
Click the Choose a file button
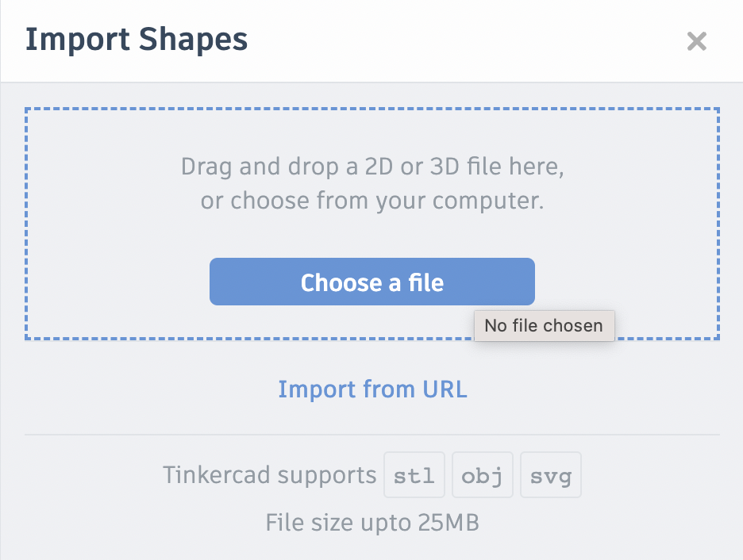click(371, 282)
